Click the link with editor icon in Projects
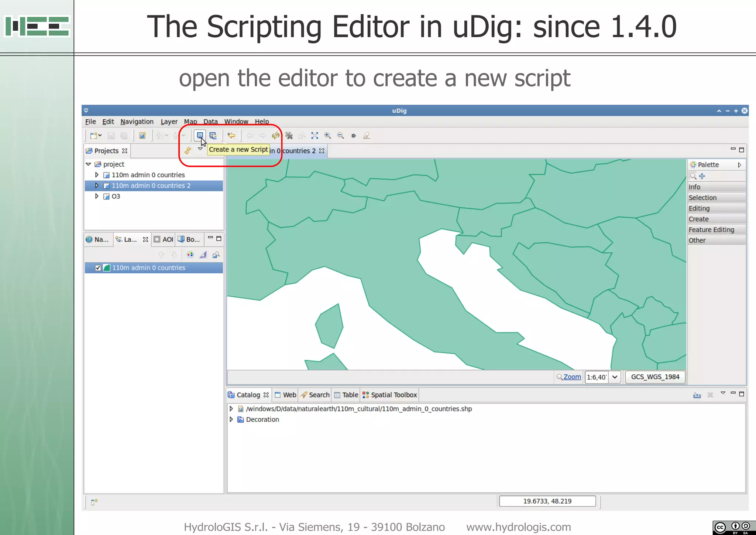Screen dimensions: 756x535 point(188,150)
